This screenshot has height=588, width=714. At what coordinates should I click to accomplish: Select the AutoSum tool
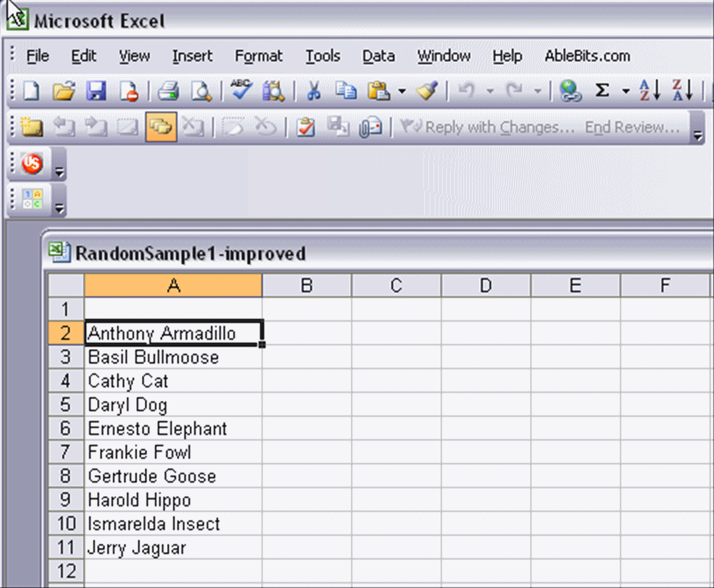[601, 90]
